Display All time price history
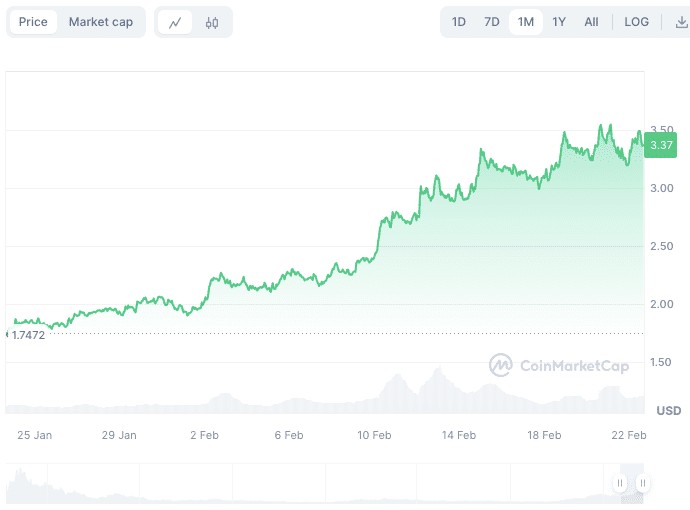 591,22
